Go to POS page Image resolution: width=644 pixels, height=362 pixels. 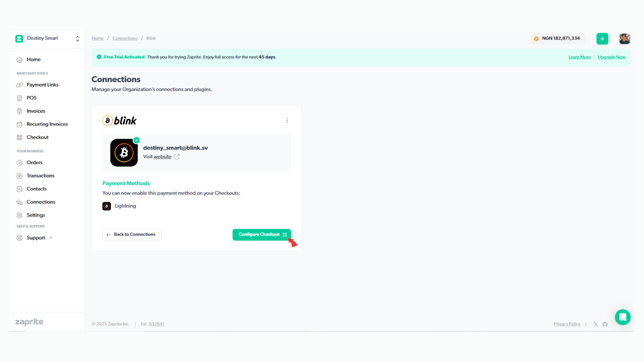point(31,98)
